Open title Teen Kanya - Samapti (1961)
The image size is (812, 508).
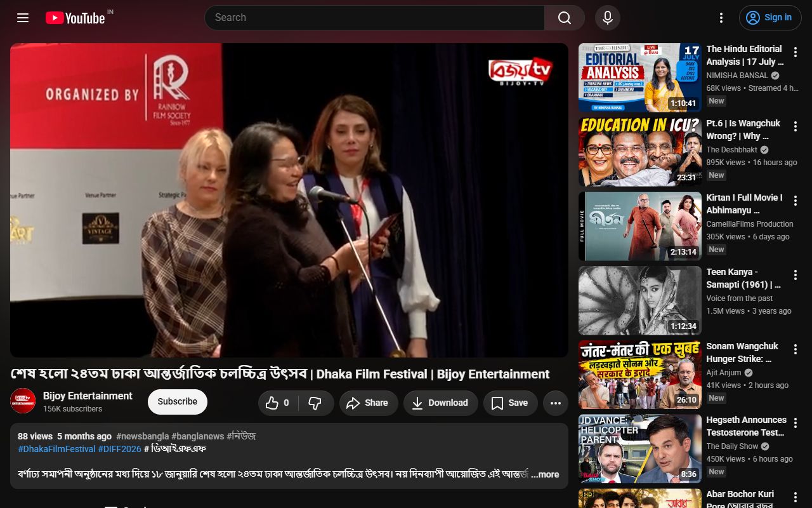point(744,278)
